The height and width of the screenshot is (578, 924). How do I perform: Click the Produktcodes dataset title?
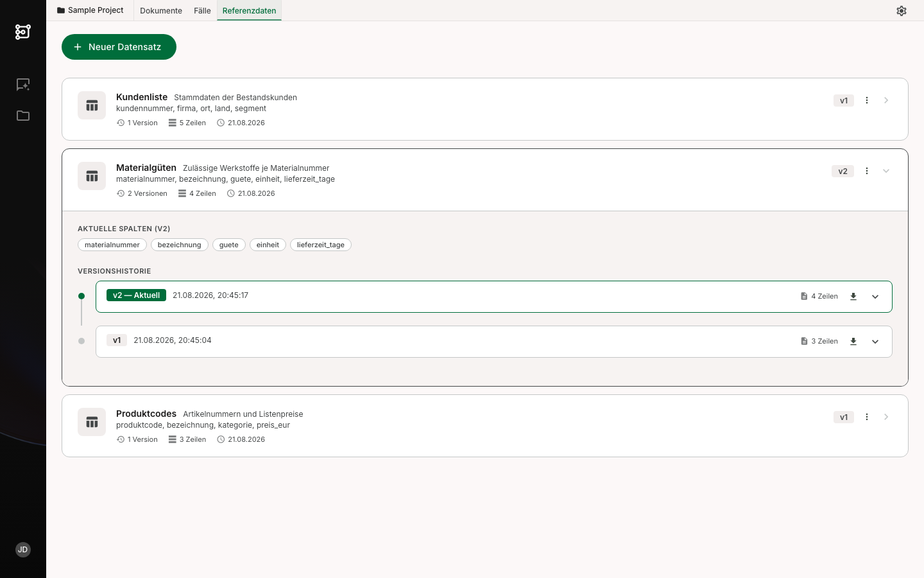pos(146,414)
